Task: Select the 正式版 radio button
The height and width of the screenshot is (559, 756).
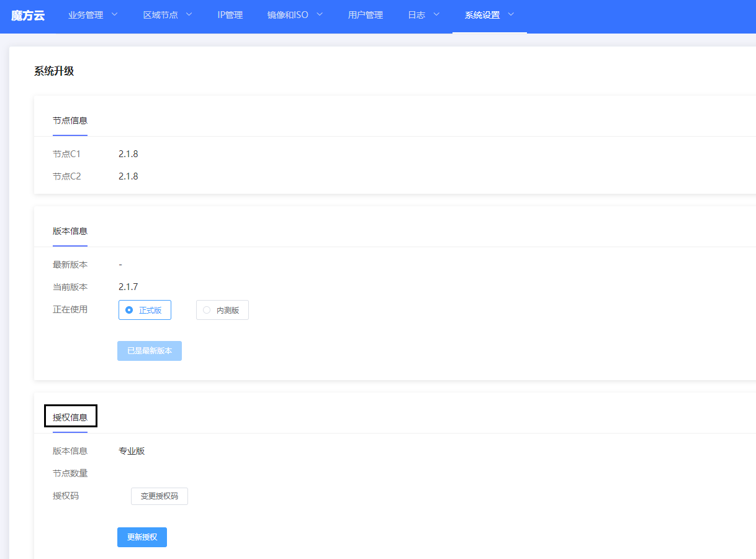Action: coord(145,310)
